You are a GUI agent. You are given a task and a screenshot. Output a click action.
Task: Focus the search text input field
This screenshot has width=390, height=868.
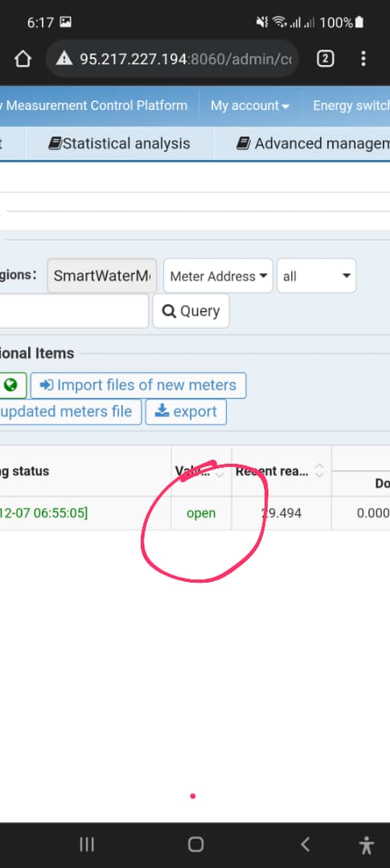point(74,311)
